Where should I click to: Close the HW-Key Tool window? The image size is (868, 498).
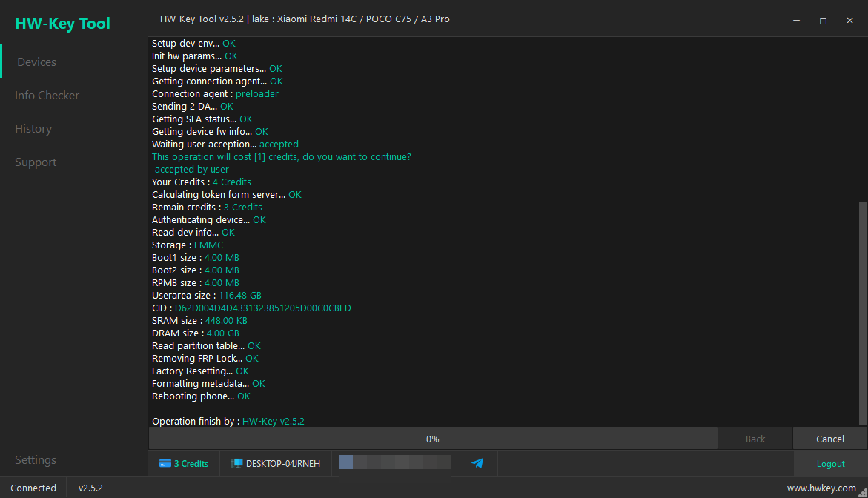(849, 21)
